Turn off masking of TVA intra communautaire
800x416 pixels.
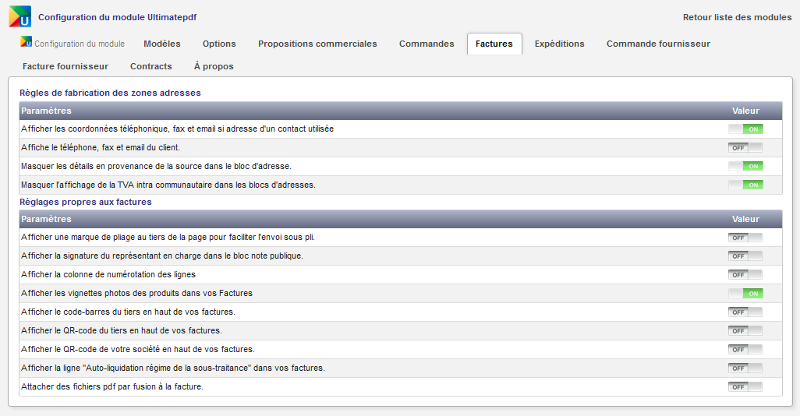coord(745,185)
